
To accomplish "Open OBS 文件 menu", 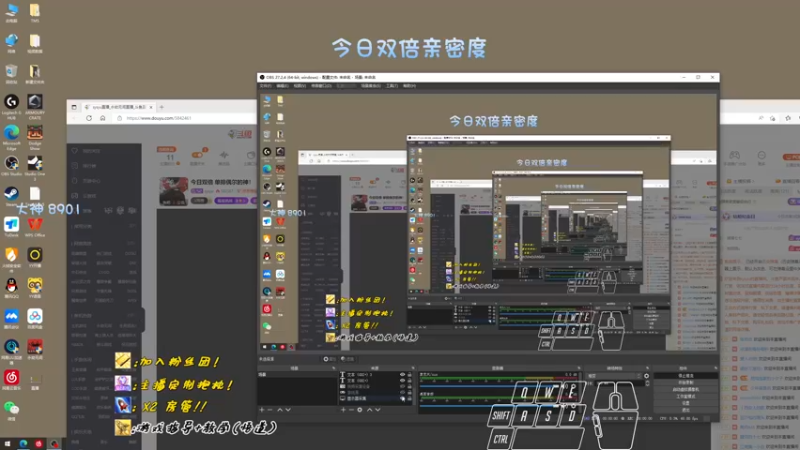I will 266,86.
